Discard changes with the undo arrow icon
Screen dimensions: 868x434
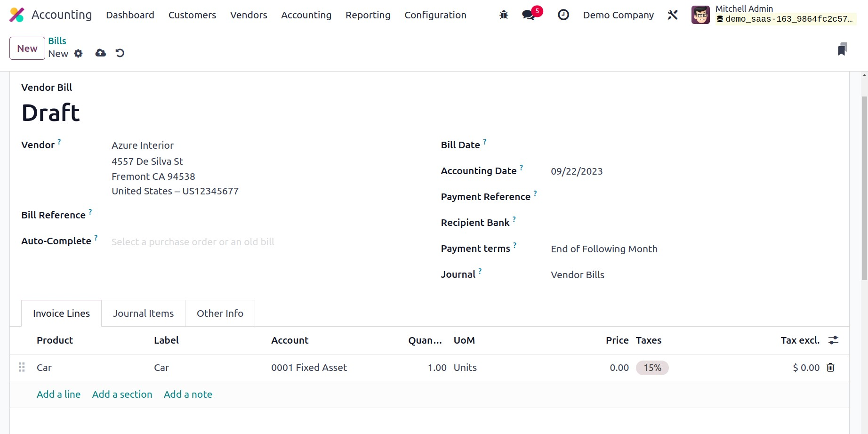pyautogui.click(x=120, y=53)
